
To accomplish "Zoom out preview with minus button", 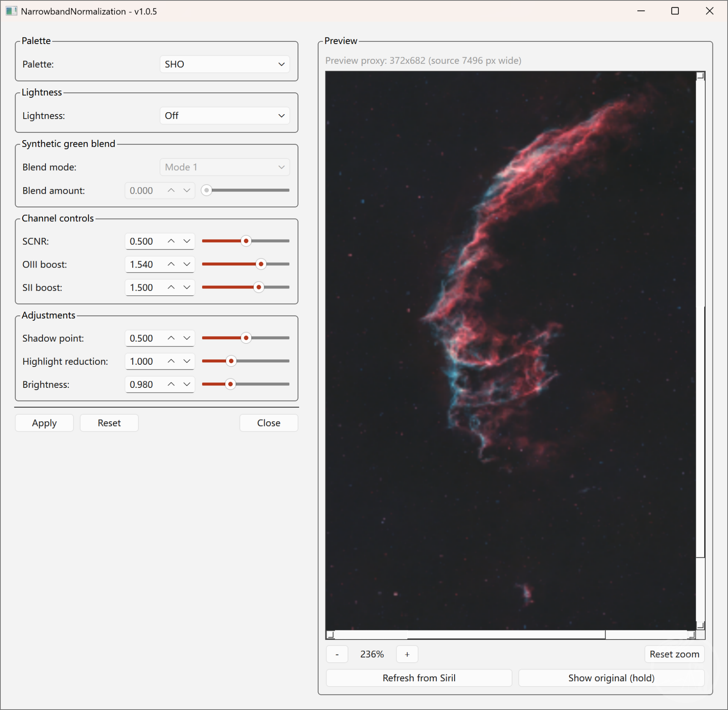I will (x=337, y=654).
